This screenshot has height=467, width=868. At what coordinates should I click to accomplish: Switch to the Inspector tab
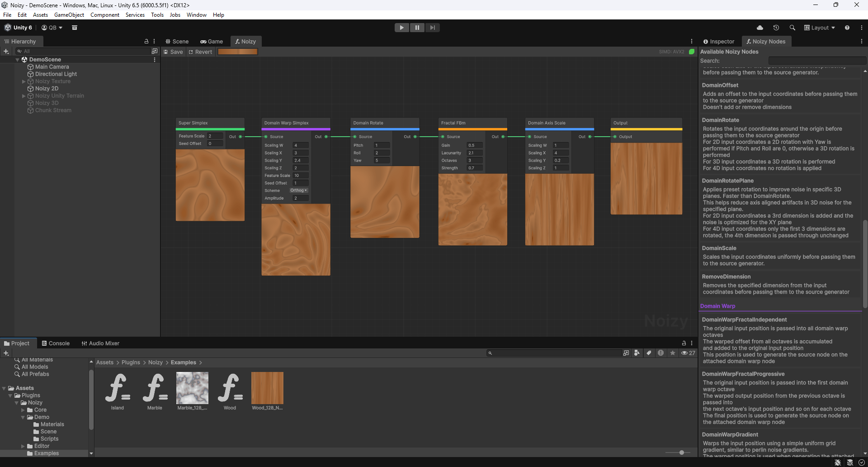pos(719,41)
